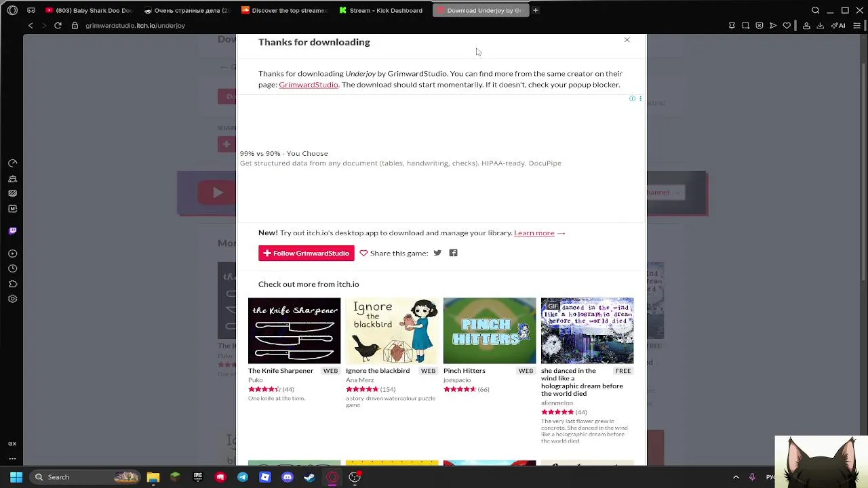This screenshot has width=868, height=488.
Task: Switch to the Baby Shark YouTube tab
Action: tap(90, 10)
